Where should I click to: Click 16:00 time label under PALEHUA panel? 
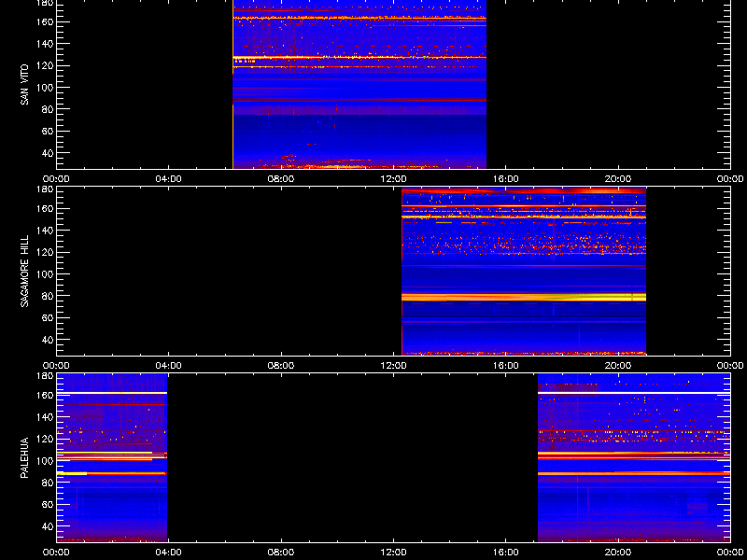pos(506,553)
